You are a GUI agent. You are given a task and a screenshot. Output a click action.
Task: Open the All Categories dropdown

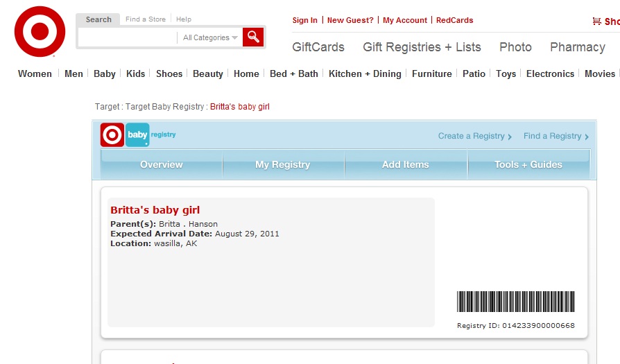point(210,37)
